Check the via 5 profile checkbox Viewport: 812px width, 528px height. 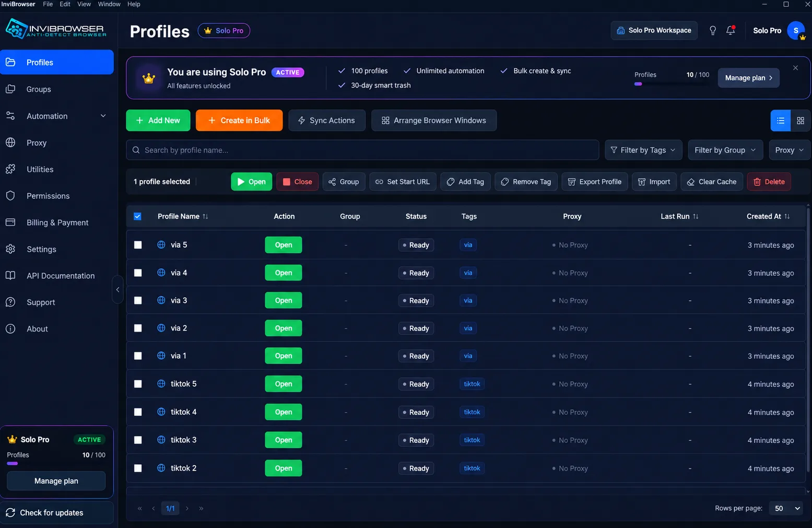[x=138, y=245]
